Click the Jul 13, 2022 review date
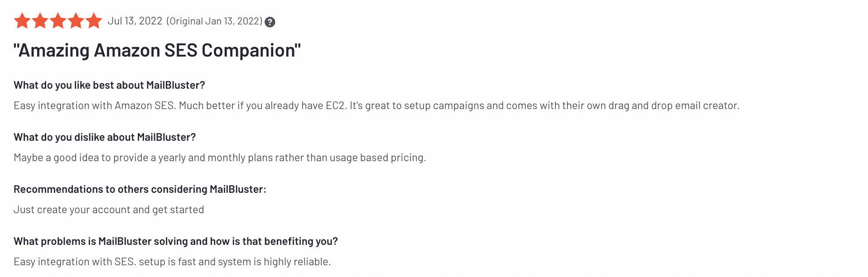This screenshot has width=868, height=277. [135, 21]
